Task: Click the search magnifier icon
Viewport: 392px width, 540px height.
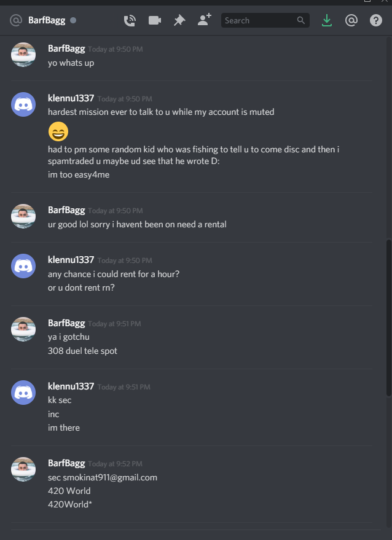Action: tap(300, 20)
